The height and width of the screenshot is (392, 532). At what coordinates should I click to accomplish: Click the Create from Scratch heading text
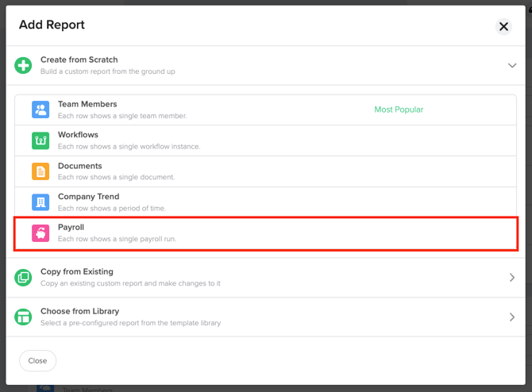pyautogui.click(x=79, y=60)
